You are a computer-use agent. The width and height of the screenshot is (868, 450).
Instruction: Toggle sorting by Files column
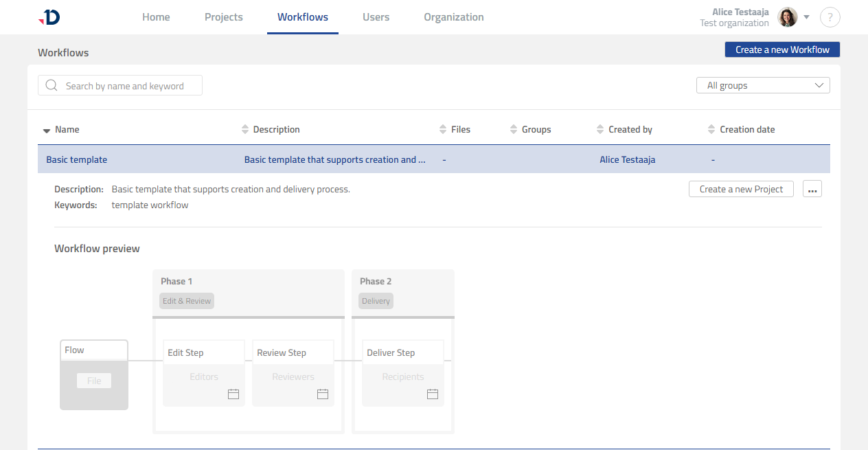(x=444, y=129)
